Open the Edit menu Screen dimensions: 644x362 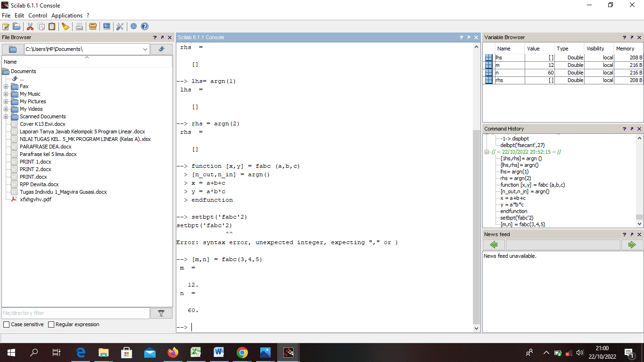pos(19,16)
